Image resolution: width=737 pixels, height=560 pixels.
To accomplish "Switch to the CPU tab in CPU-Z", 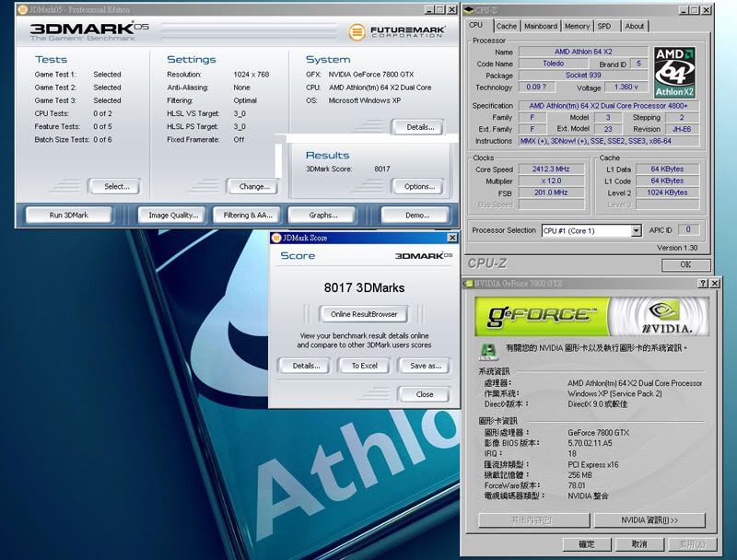I will coord(475,26).
